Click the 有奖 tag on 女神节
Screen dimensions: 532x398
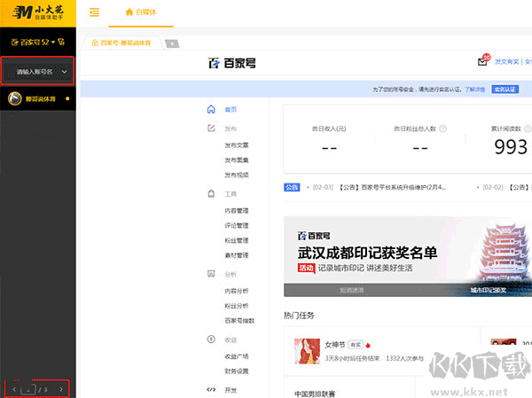(x=356, y=345)
